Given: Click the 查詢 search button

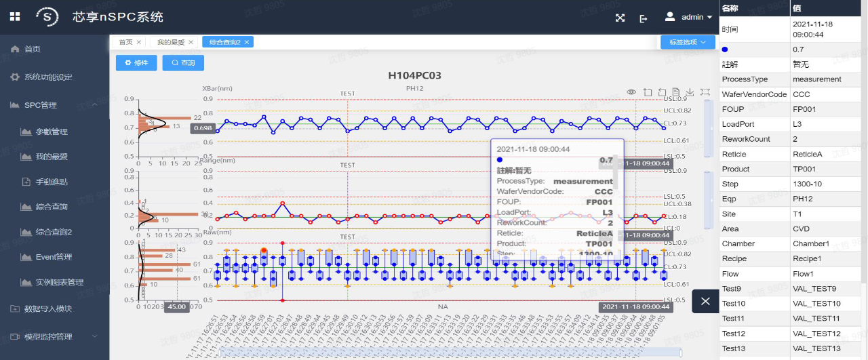Looking at the screenshot, I should tap(183, 62).
